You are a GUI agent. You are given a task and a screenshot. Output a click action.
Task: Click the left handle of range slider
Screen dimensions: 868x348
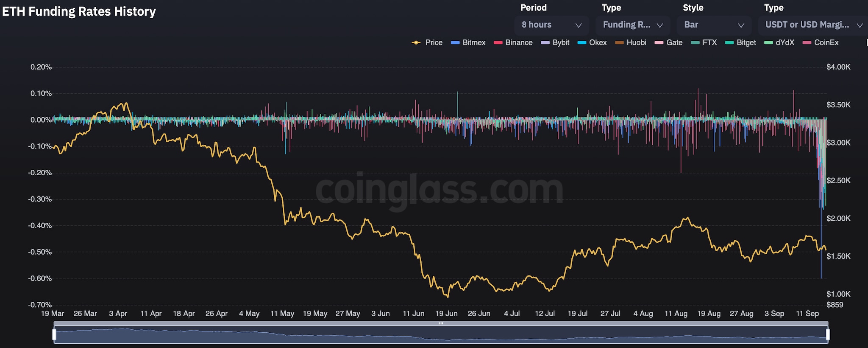click(x=54, y=335)
